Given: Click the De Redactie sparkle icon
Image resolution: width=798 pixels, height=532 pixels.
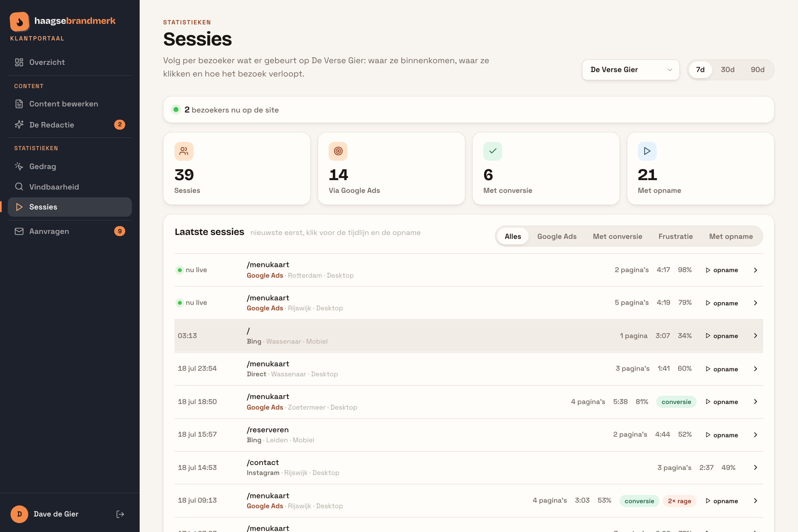Looking at the screenshot, I should [19, 124].
